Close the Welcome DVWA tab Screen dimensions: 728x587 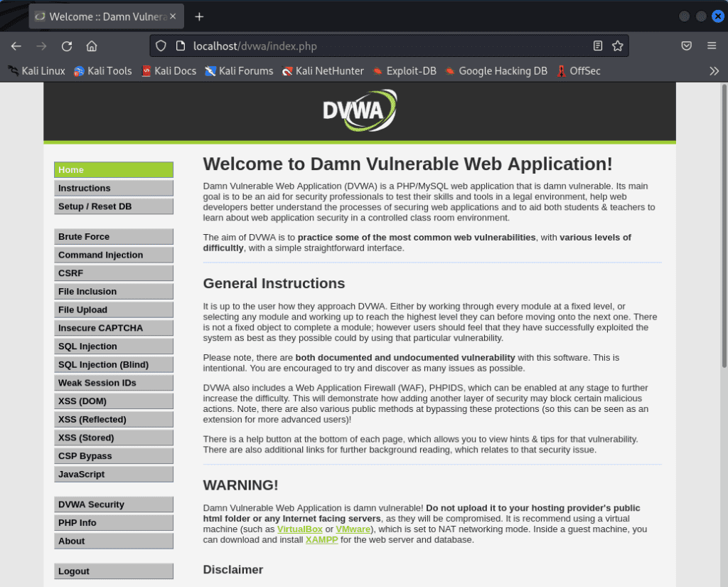(x=173, y=16)
